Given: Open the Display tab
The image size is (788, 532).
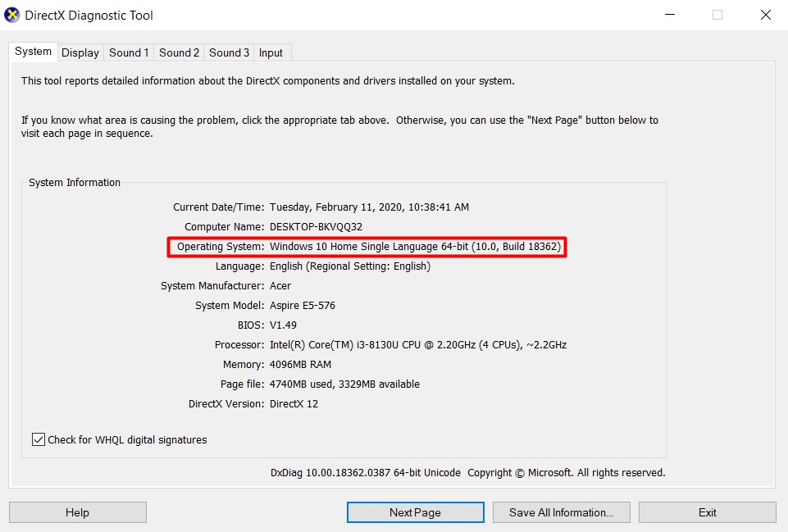Looking at the screenshot, I should click(x=80, y=52).
